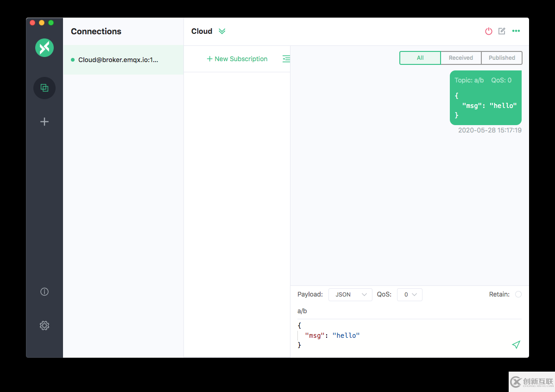Switch to the All messages tab
Viewport: 555px width, 392px height.
pyautogui.click(x=420, y=58)
